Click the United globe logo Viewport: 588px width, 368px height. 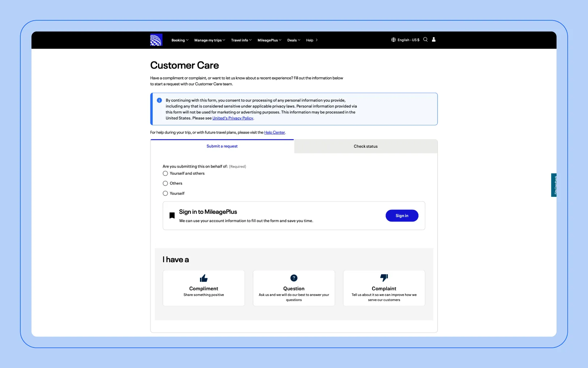156,40
